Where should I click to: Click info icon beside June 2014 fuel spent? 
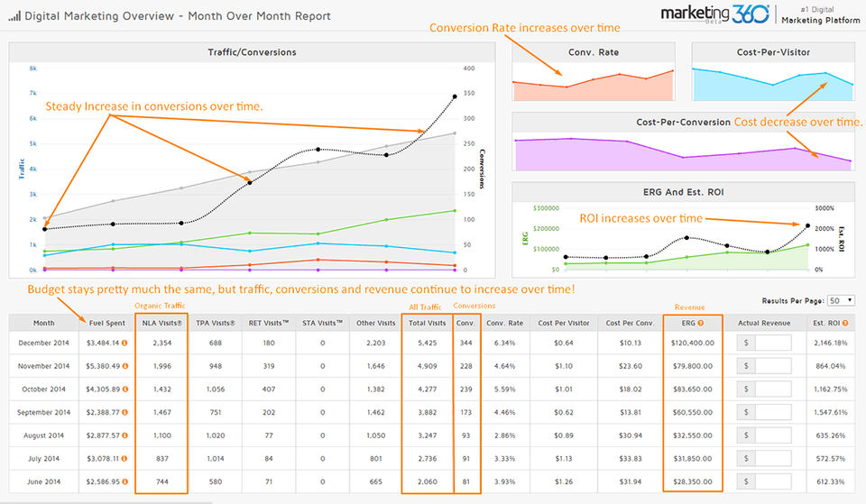(x=124, y=482)
